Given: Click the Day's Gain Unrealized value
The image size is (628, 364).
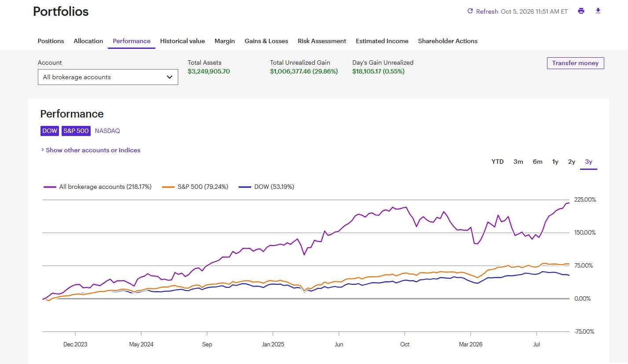Looking at the screenshot, I should pos(378,71).
